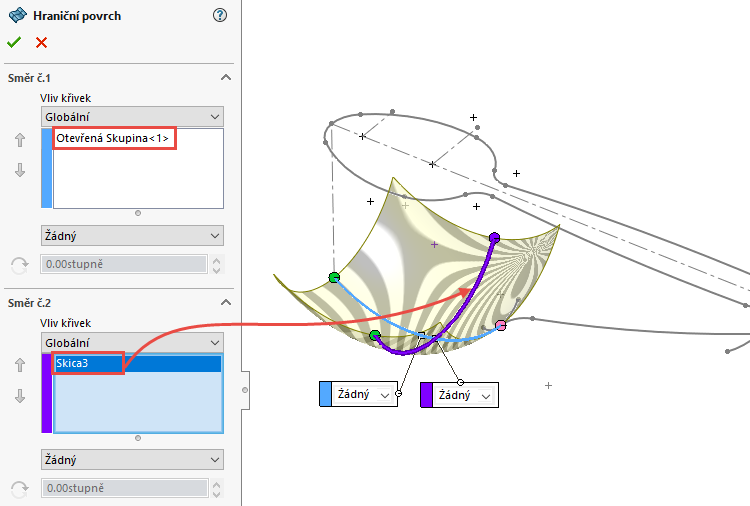Cancel with the red X icon
This screenshot has width=750, height=506.
(x=42, y=43)
